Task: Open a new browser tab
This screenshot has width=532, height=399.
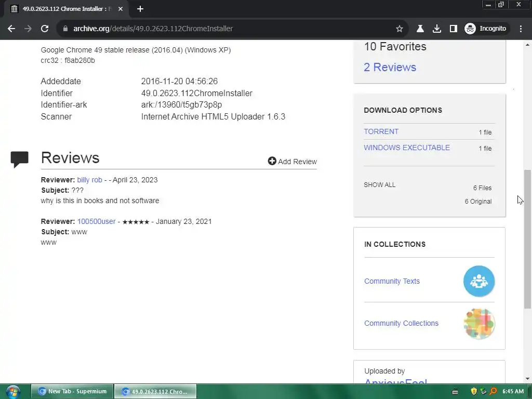Action: (x=140, y=9)
